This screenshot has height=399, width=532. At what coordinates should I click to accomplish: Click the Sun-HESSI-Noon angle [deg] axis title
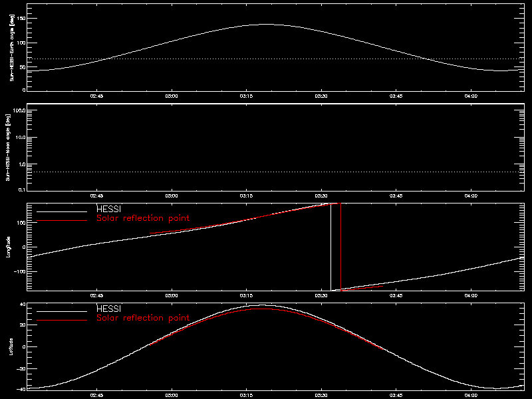click(x=8, y=147)
